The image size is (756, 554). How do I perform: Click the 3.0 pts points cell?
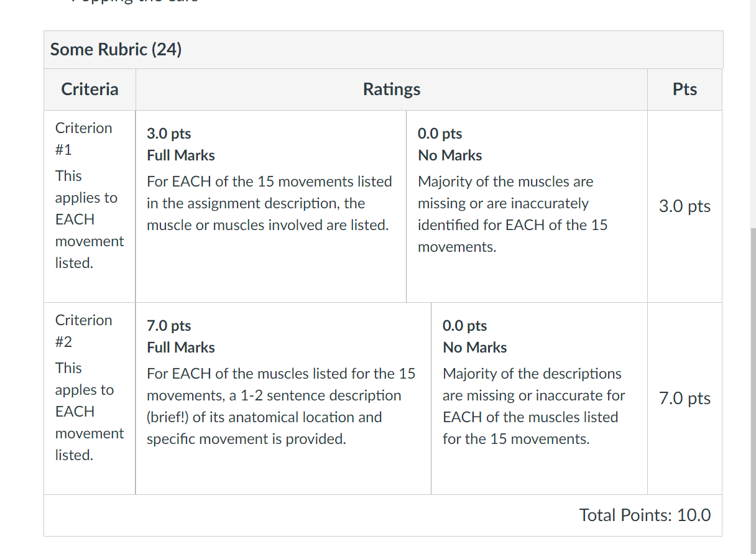tap(685, 206)
